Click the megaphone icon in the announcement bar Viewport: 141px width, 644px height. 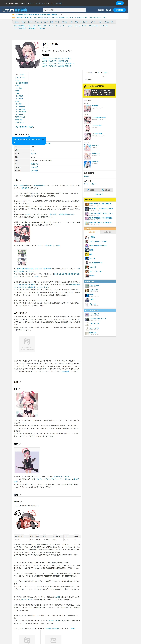pos(13,15)
